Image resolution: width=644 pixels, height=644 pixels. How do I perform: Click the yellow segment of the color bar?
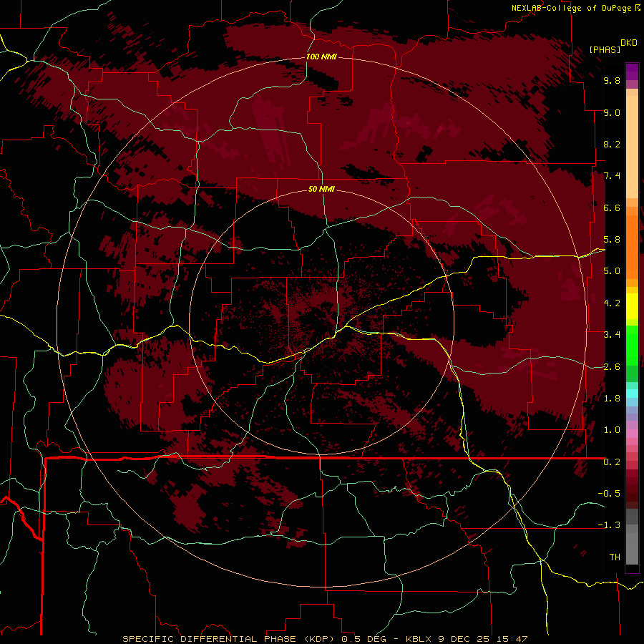point(632,306)
